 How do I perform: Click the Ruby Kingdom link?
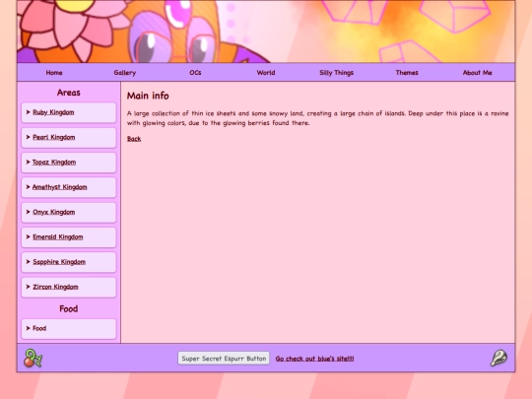(x=53, y=112)
